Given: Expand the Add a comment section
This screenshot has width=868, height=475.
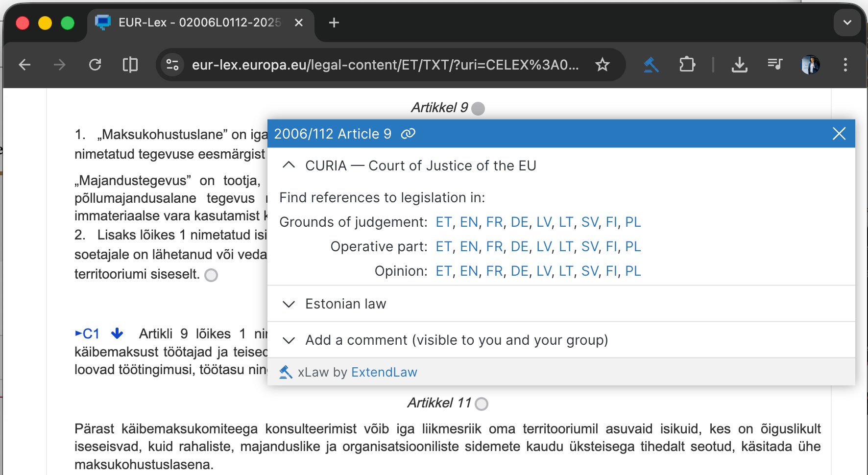Looking at the screenshot, I should coord(289,340).
